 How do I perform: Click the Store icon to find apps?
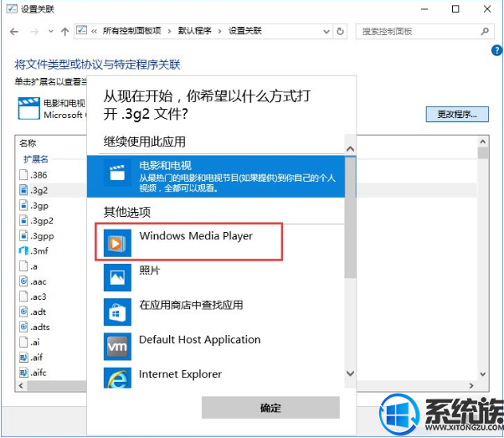pyautogui.click(x=117, y=312)
